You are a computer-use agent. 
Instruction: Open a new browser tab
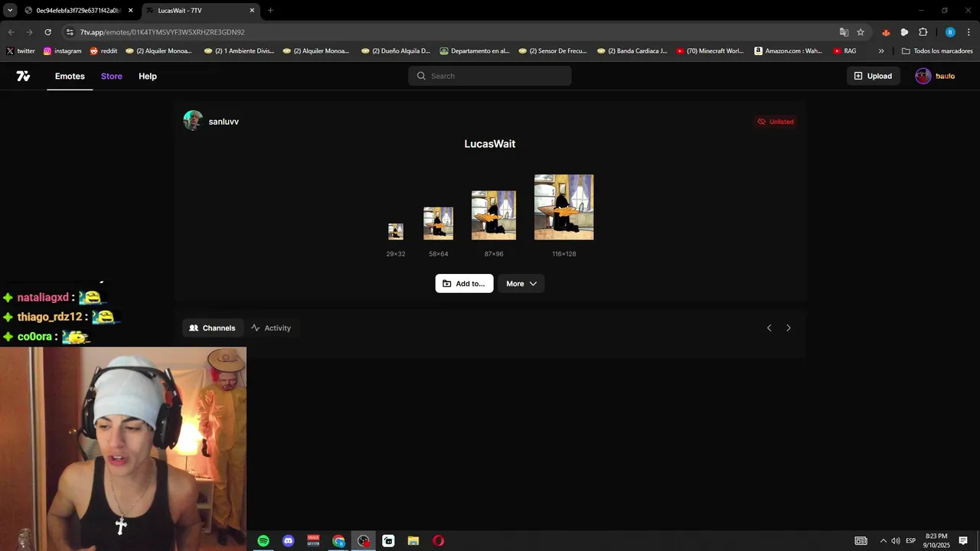[x=270, y=11]
